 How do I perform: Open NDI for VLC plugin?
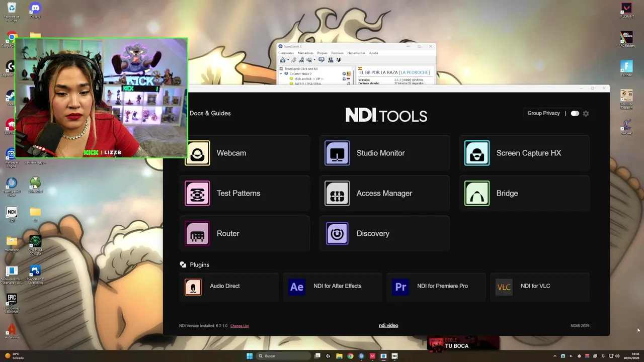click(540, 286)
